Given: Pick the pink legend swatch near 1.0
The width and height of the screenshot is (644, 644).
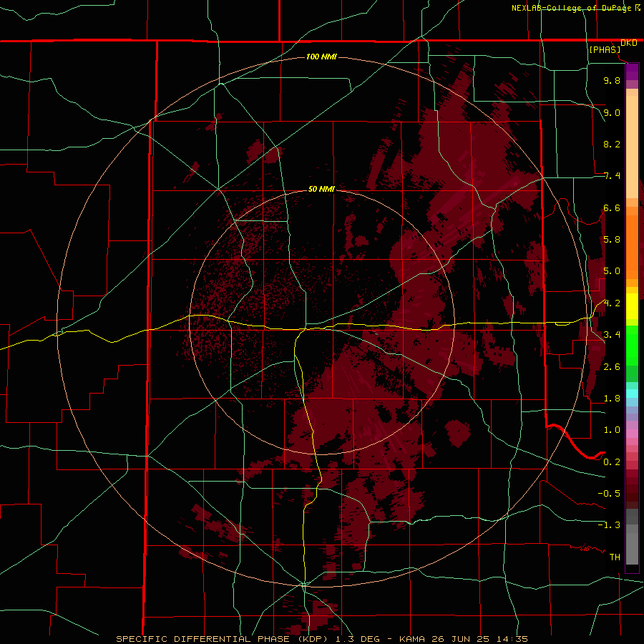Looking at the screenshot, I should (632, 434).
